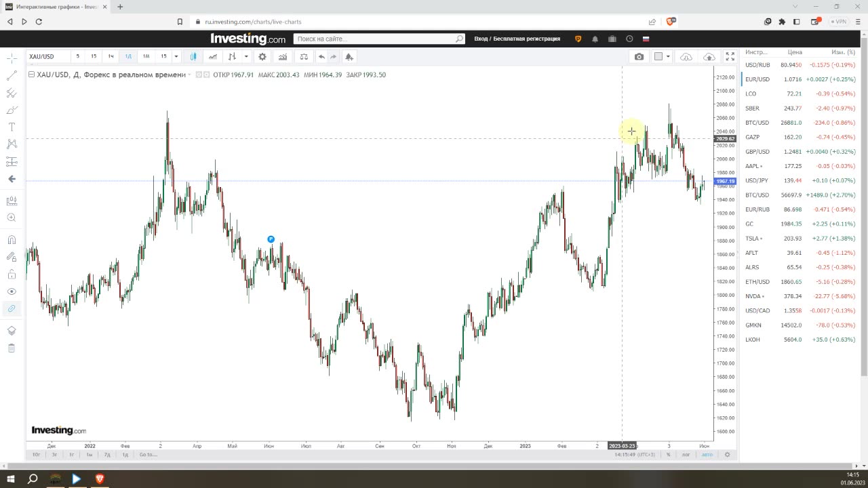Select the trend line drawing tool
This screenshot has height=488, width=868.
12,76
